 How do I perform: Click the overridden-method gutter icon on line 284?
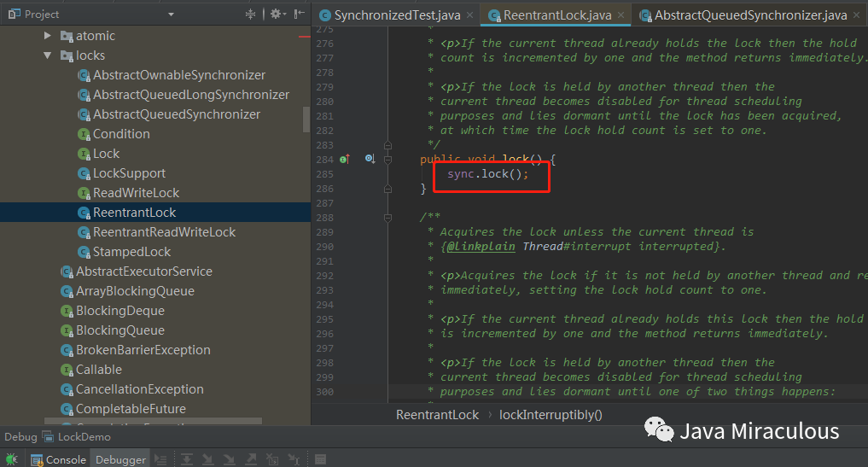point(370,160)
